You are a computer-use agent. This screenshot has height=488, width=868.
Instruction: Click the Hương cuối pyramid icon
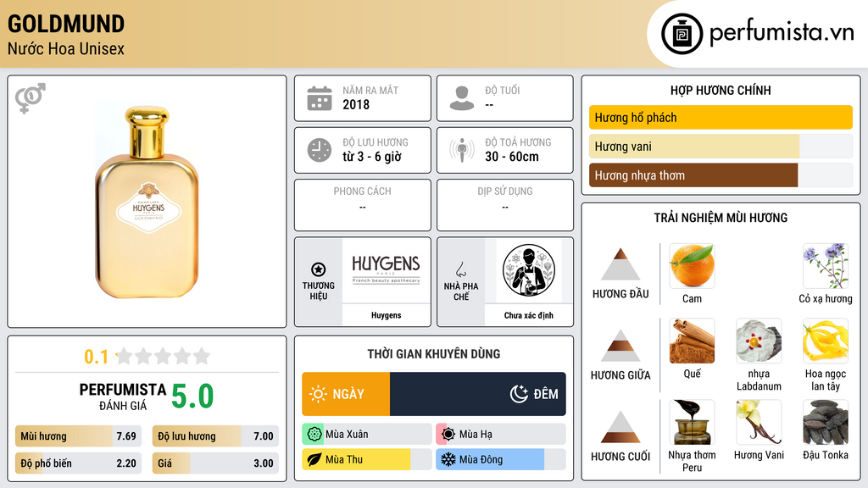pyautogui.click(x=620, y=427)
